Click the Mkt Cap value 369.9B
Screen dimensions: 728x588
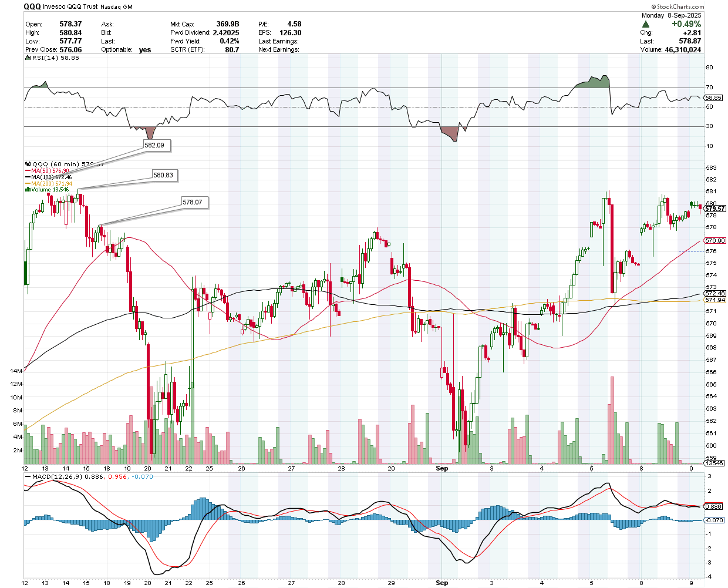pyautogui.click(x=228, y=24)
